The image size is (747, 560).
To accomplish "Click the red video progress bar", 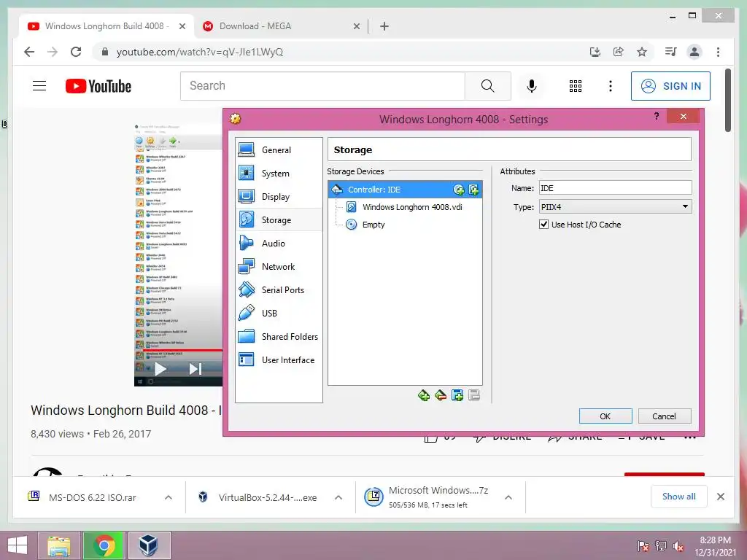I will (x=182, y=351).
